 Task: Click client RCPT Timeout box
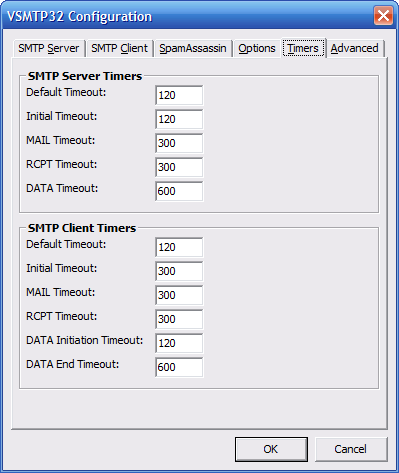[179, 319]
